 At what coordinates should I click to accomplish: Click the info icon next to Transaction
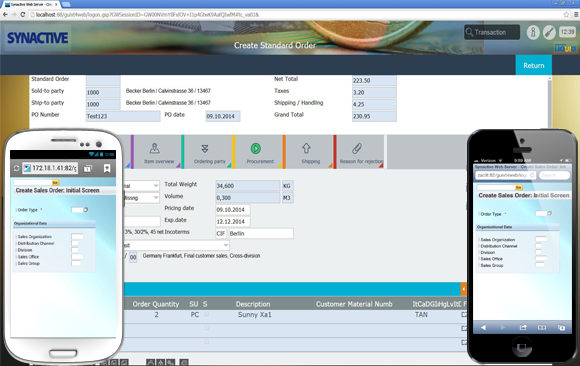533,32
